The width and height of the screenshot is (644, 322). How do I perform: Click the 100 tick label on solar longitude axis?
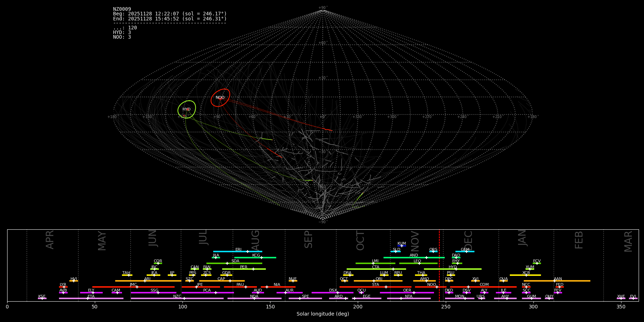coord(182,307)
